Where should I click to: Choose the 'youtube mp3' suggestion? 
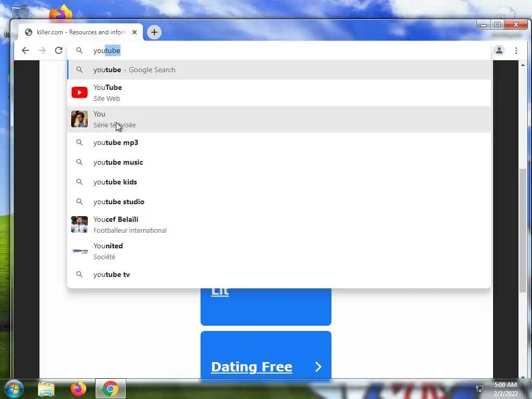pyautogui.click(x=279, y=142)
